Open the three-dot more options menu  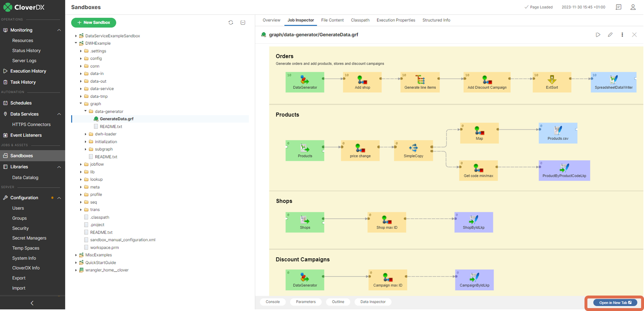point(622,35)
